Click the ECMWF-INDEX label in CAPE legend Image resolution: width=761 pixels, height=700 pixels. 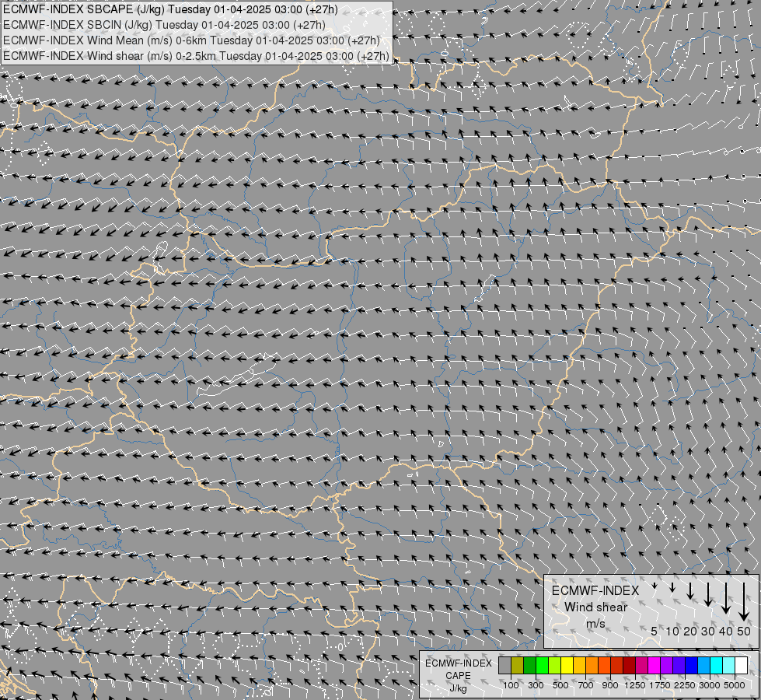459,663
